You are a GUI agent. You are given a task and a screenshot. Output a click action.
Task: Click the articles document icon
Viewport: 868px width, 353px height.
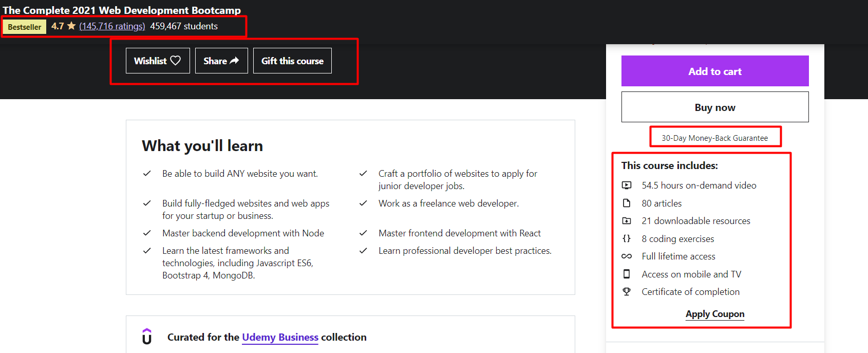coord(627,203)
